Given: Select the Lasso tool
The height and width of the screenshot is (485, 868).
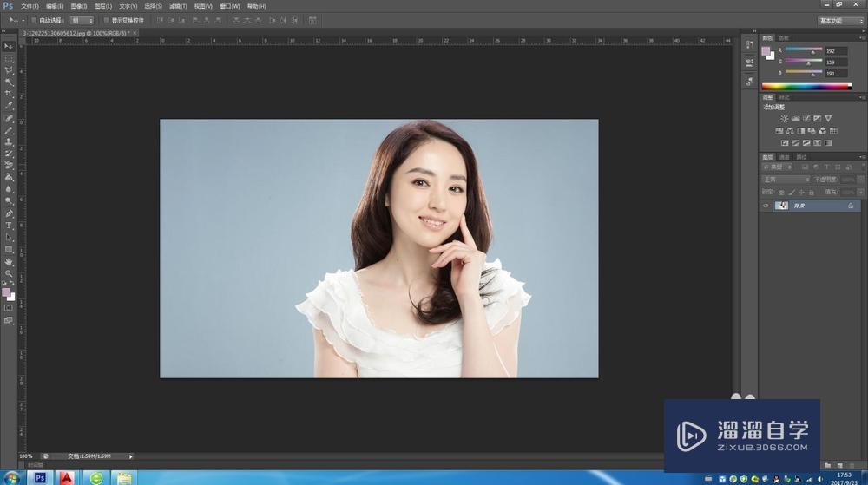Looking at the screenshot, I should point(9,70).
